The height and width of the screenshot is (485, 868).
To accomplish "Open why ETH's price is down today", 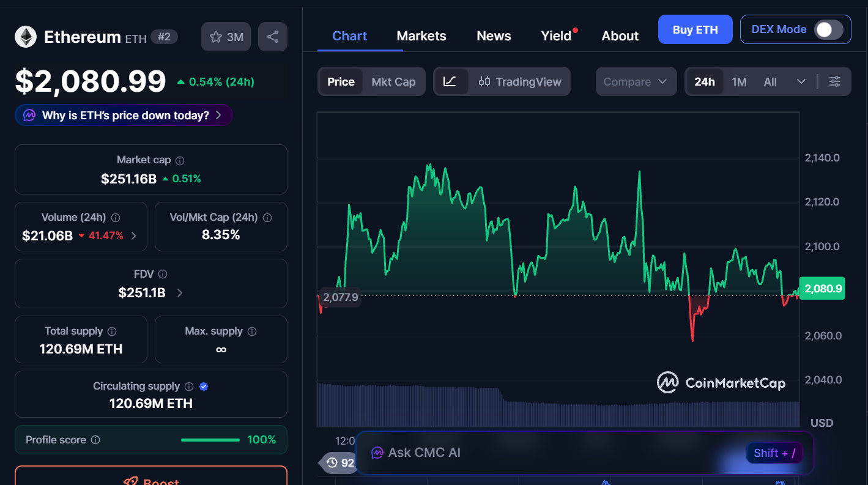I will [122, 115].
